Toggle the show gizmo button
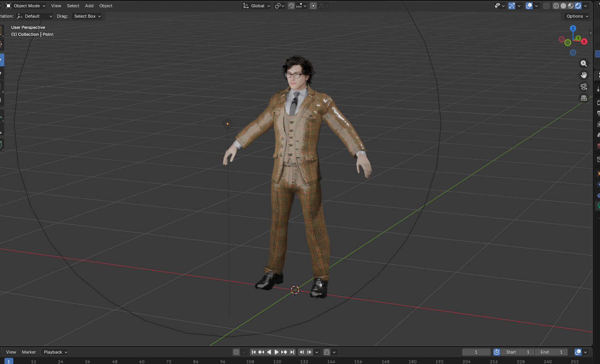Viewport: 600px width, 364px height. [512, 6]
